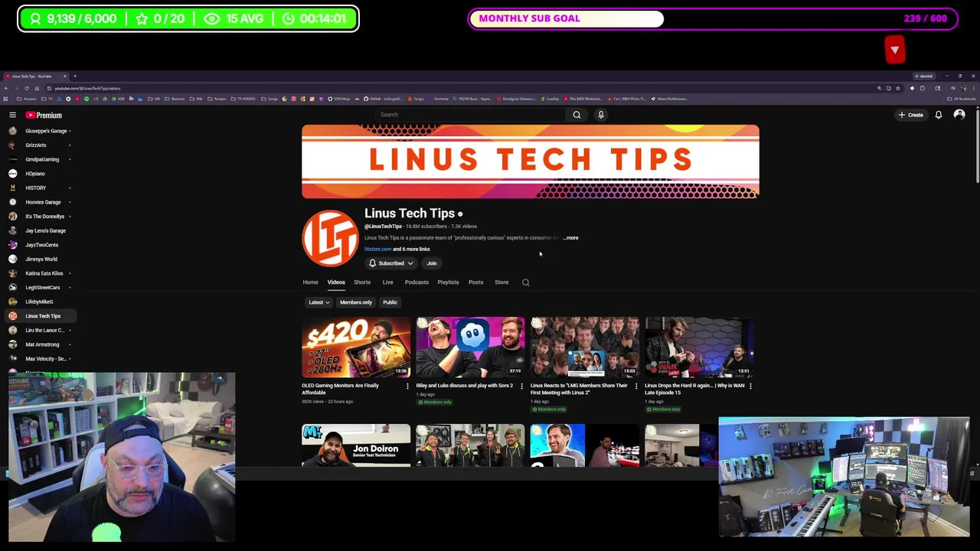This screenshot has height=551, width=980.
Task: Open the 'and 6 more links' text
Action: (411, 249)
